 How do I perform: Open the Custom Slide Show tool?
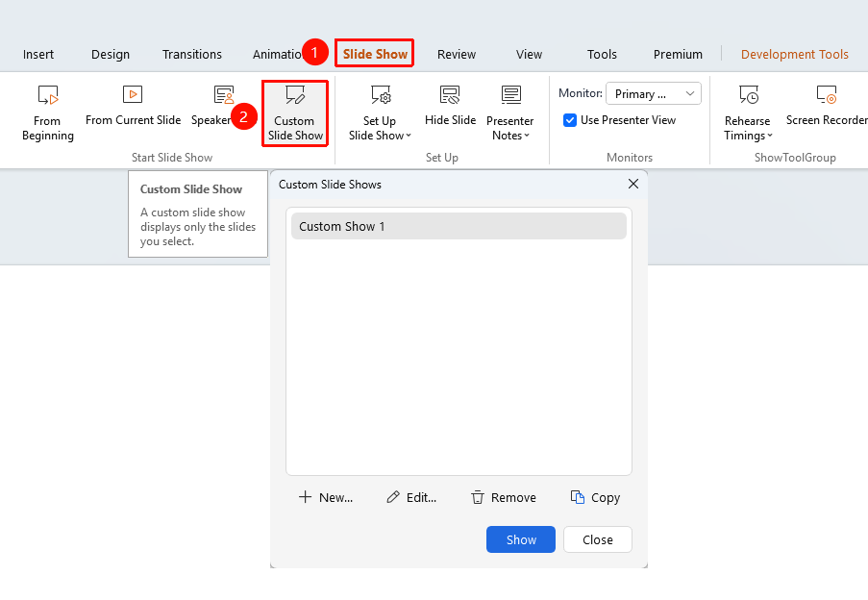[295, 113]
